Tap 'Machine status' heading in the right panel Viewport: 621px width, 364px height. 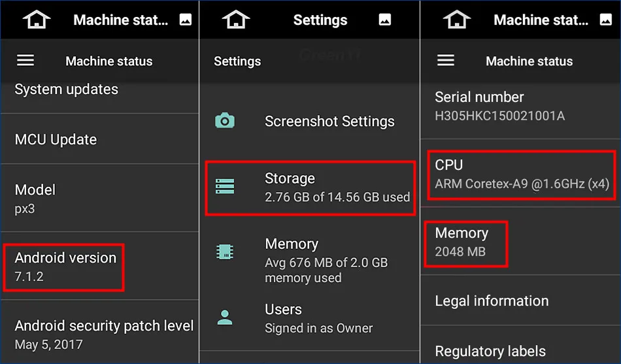click(x=529, y=61)
